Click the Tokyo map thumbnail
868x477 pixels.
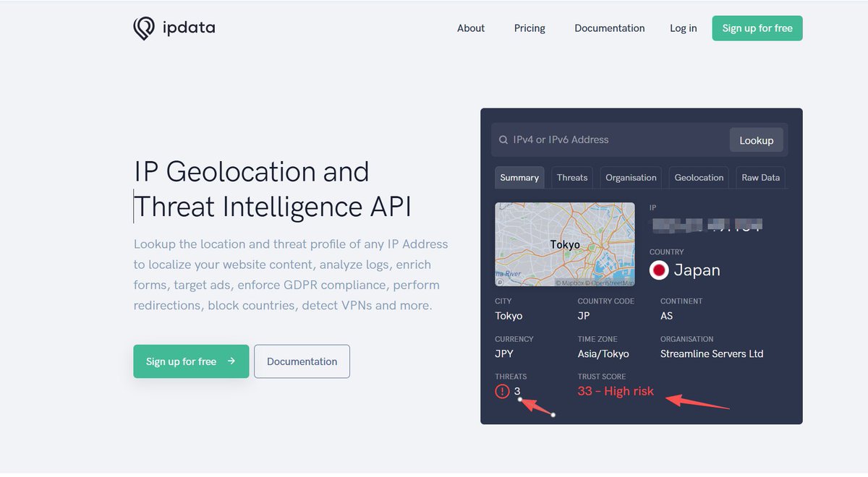coord(565,244)
